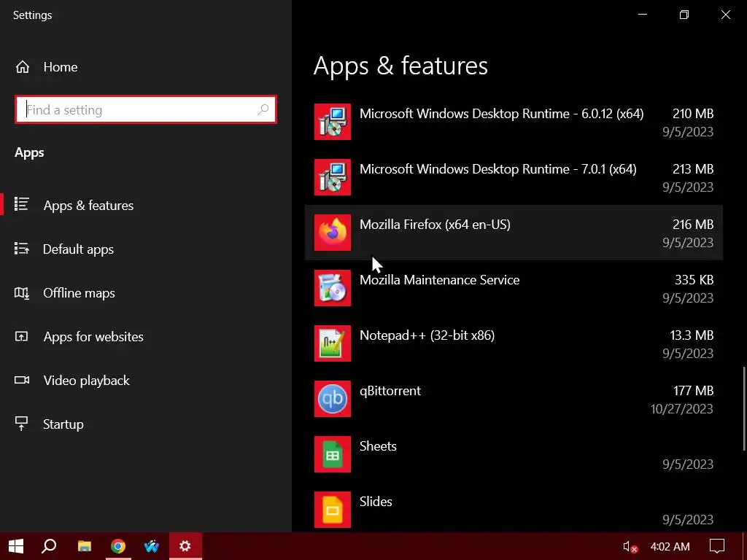
Task: Click the Sheets app icon
Action: coord(333,454)
